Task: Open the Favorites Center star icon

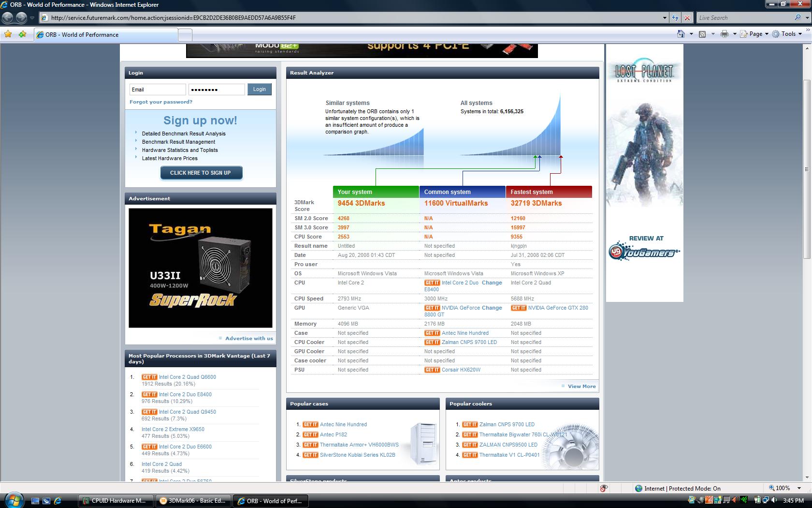Action: [8, 34]
